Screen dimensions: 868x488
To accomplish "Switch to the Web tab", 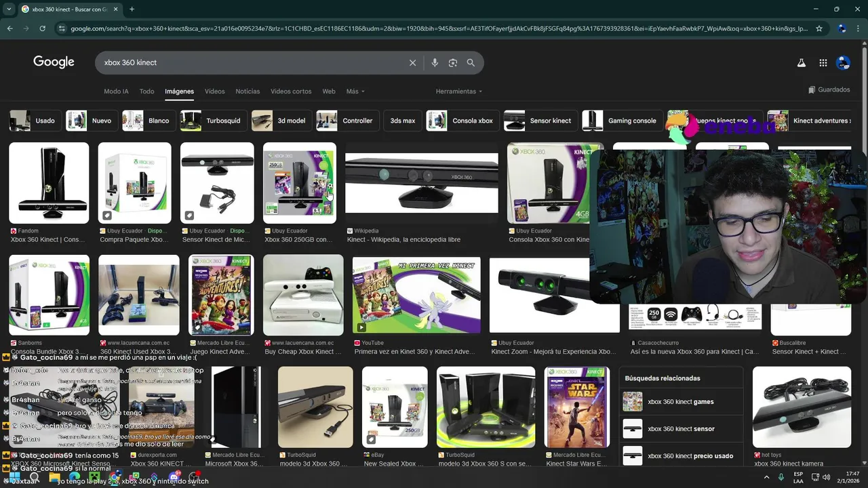I will click(x=329, y=91).
